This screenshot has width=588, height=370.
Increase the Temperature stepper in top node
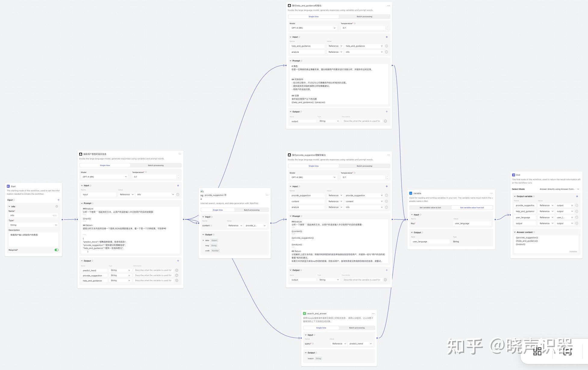(x=387, y=27)
